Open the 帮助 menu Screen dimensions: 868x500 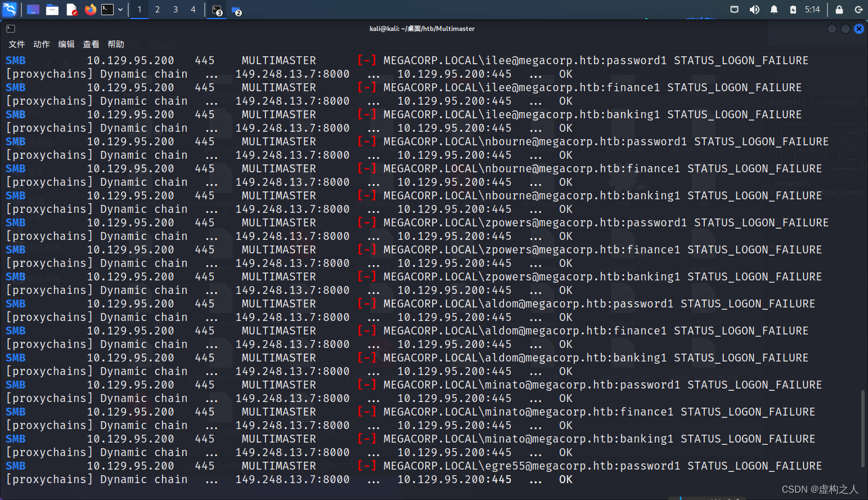click(x=116, y=44)
